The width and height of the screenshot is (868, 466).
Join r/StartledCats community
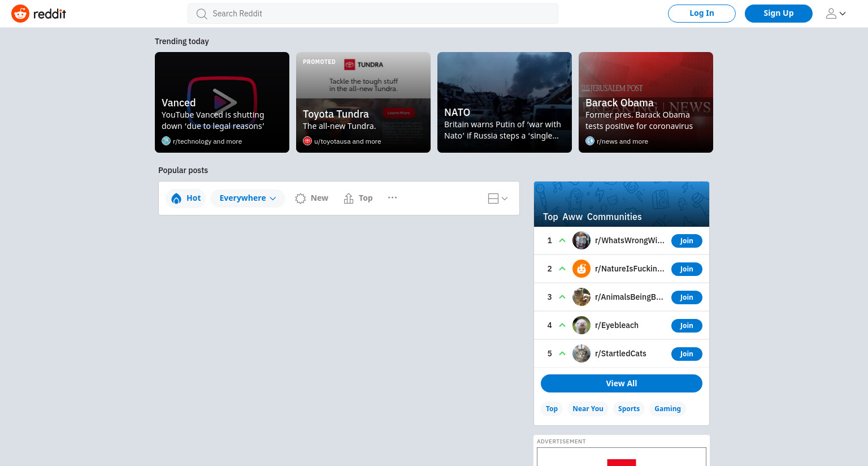(687, 354)
